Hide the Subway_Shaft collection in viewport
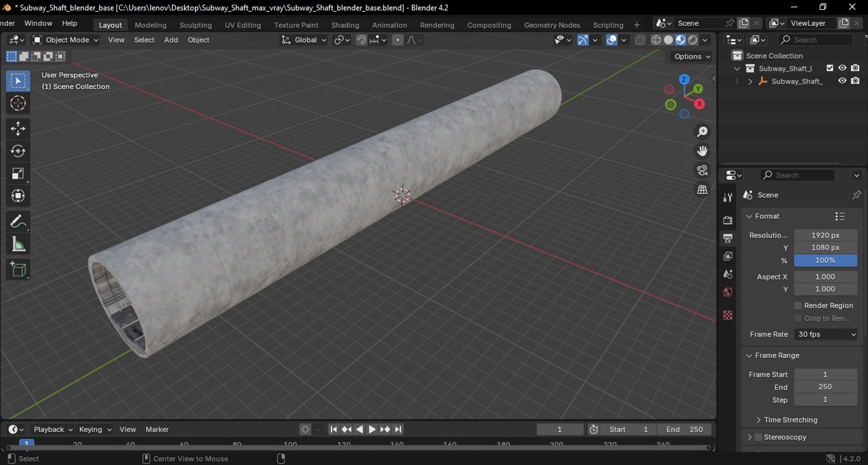 [842, 68]
